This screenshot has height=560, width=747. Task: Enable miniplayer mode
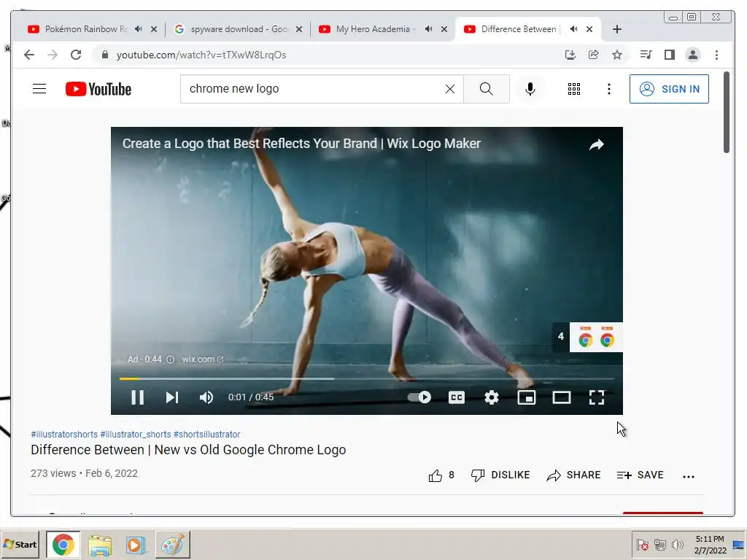tap(527, 397)
